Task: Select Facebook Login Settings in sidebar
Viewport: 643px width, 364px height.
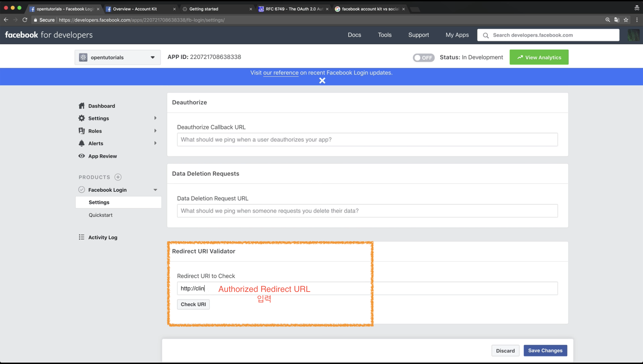Action: tap(118, 202)
